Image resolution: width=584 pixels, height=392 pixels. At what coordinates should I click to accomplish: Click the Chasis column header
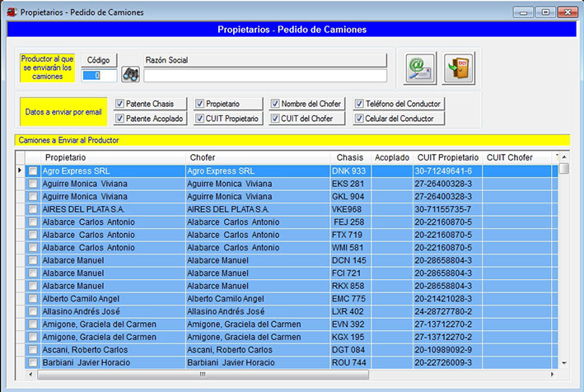point(349,157)
